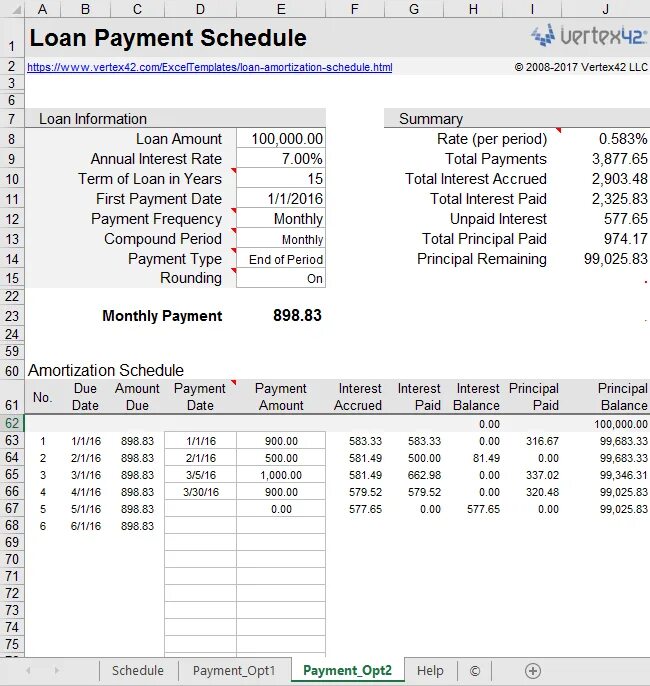Select payment amount cell 500.00

[281, 458]
